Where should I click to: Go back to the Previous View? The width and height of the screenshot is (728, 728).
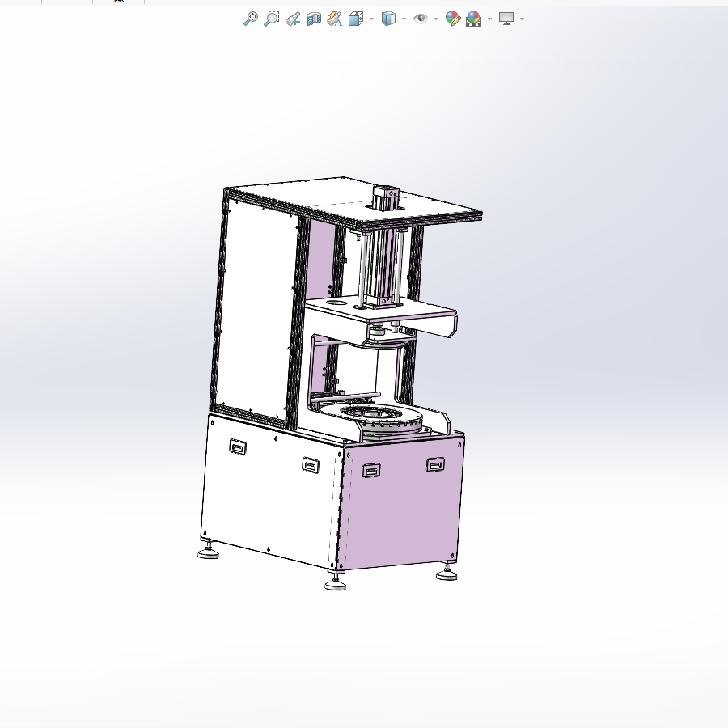[x=293, y=19]
